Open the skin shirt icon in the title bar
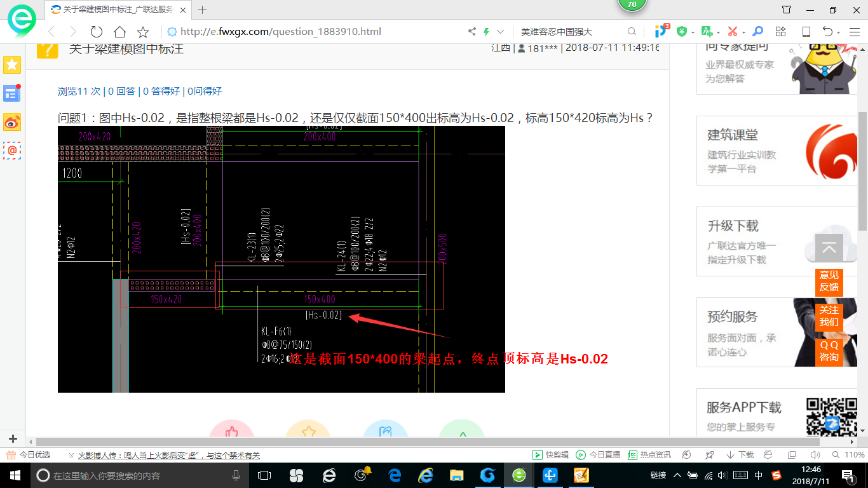The height and width of the screenshot is (488, 868). (x=787, y=10)
